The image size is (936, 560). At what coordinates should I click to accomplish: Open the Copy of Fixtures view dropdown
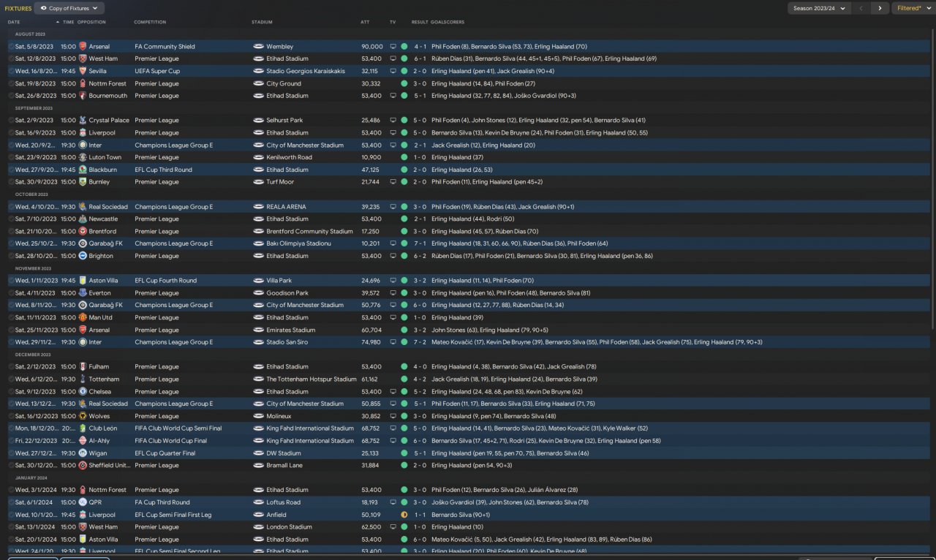coord(69,8)
